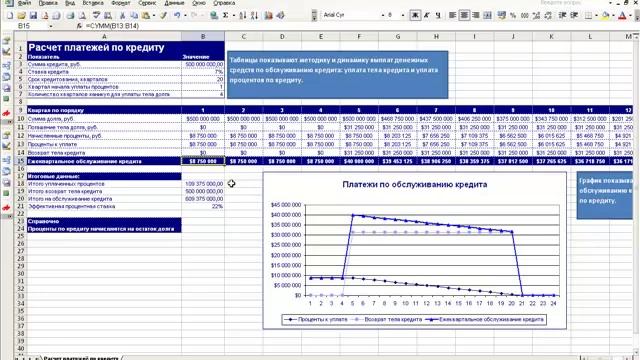Select row 21 header
640x360 pixels.
click(20, 206)
